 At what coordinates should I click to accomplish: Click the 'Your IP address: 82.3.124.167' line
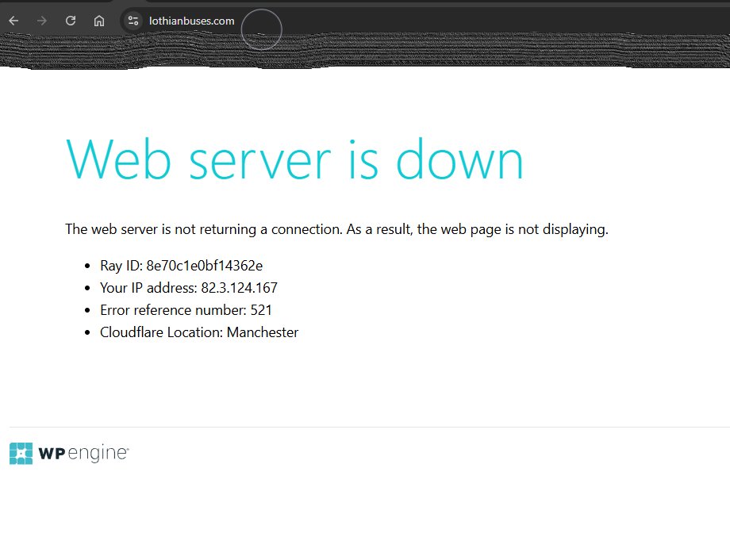[189, 288]
